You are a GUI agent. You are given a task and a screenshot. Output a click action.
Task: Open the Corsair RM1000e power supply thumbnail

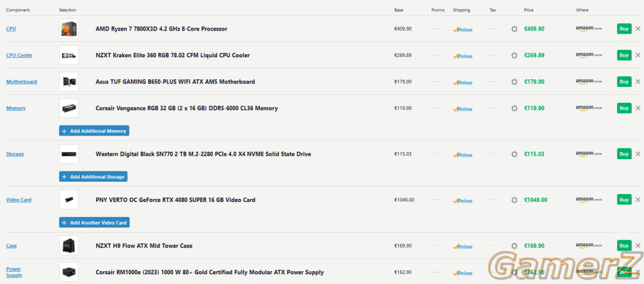click(69, 272)
